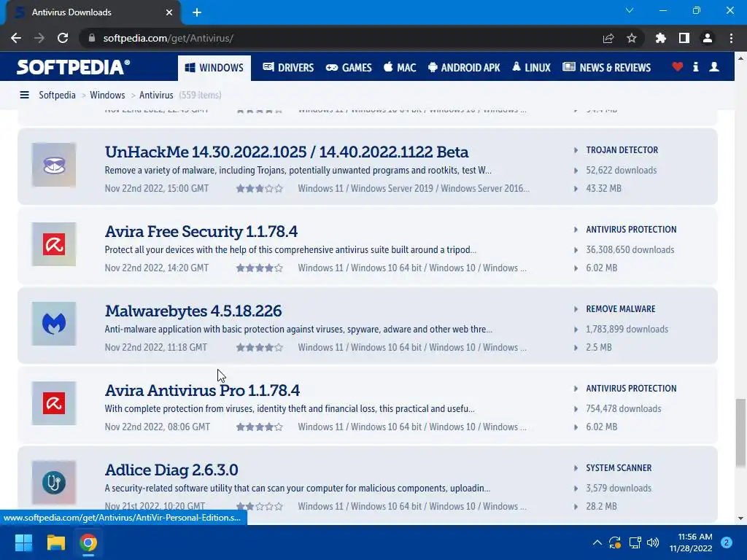Open the tab search dropdown arrow
The width and height of the screenshot is (747, 560).
tap(630, 10)
